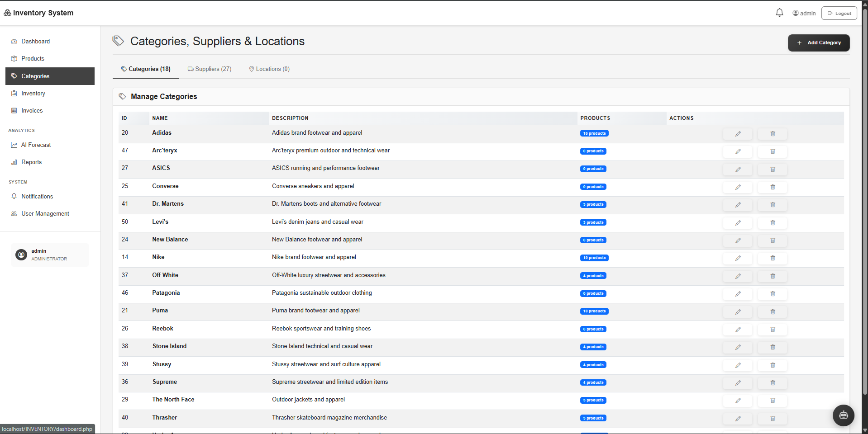Open the Locations tab

coord(269,69)
